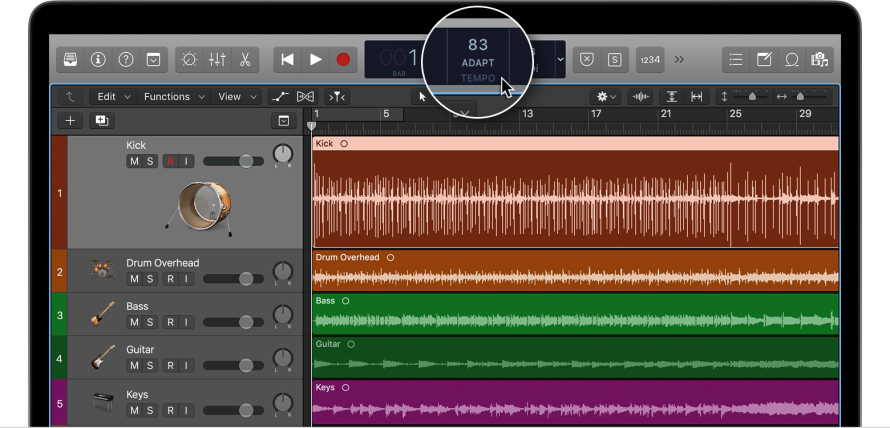890x428 pixels.
Task: Click bar 25 in the ruler
Action: pos(735,114)
